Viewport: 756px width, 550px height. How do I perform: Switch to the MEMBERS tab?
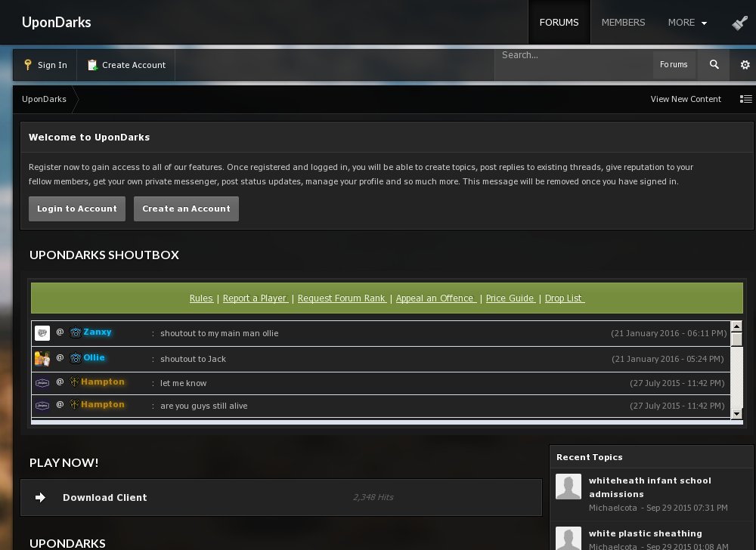pos(623,23)
